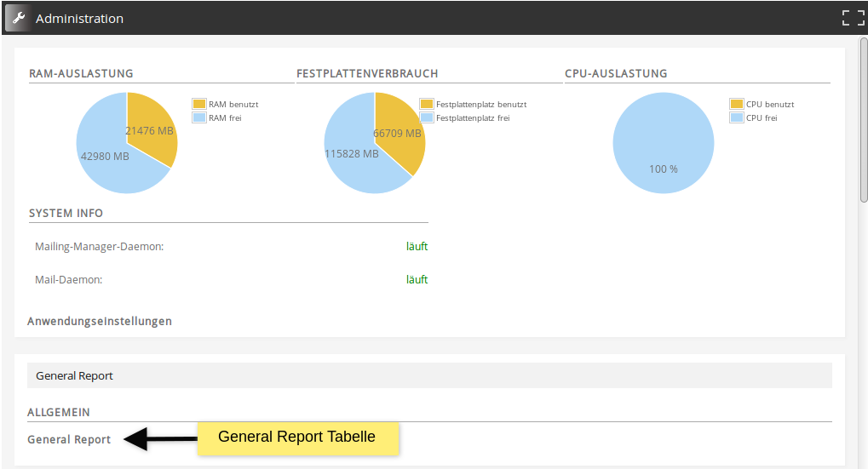868x469 pixels.
Task: Click the blue free RAM pie slice
Action: click(x=106, y=162)
